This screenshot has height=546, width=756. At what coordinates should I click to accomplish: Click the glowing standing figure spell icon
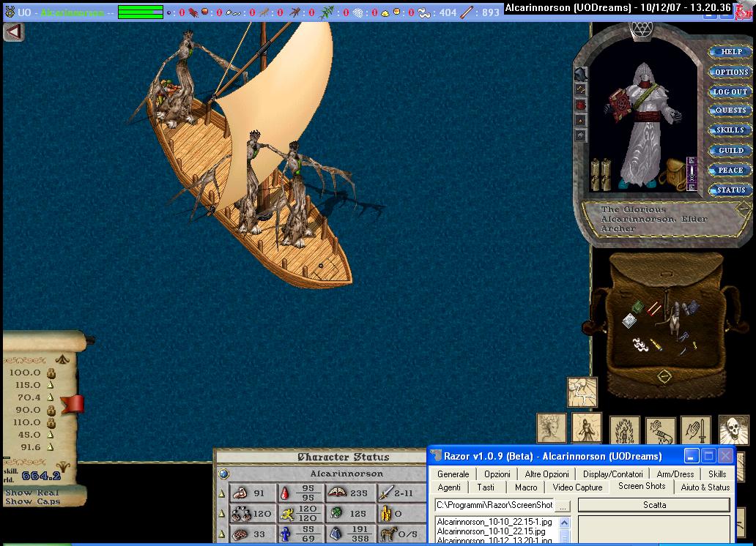click(587, 428)
